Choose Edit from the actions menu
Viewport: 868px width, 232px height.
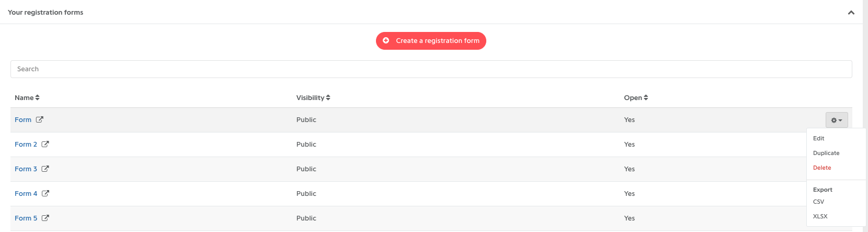(x=818, y=138)
